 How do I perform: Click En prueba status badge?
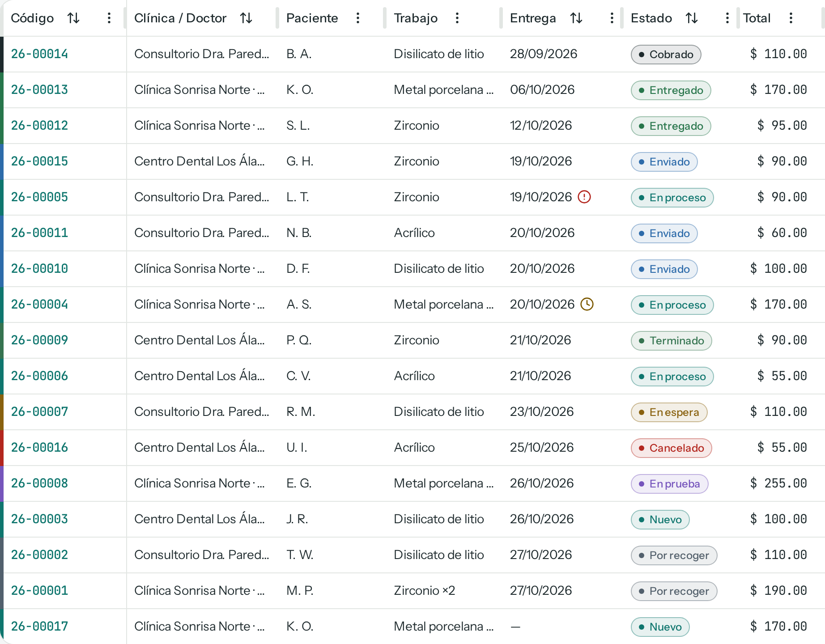tap(669, 484)
